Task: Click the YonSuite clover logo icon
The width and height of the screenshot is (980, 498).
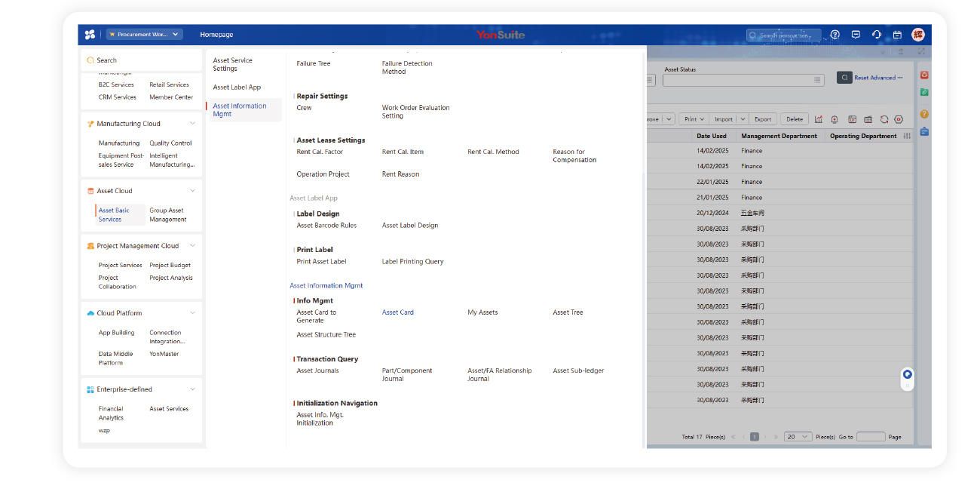Action: click(x=90, y=35)
